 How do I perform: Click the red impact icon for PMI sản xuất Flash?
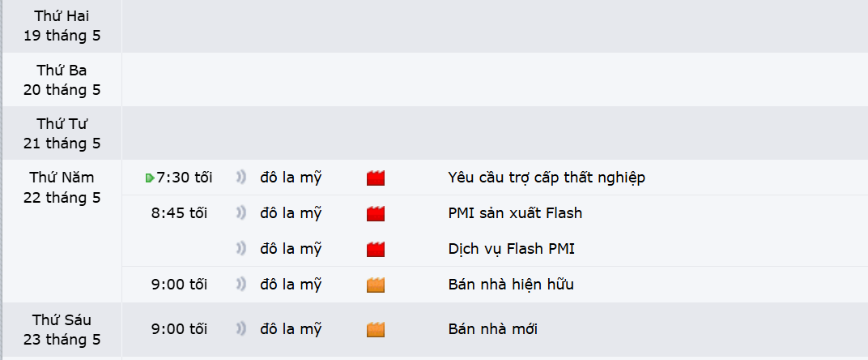376,213
